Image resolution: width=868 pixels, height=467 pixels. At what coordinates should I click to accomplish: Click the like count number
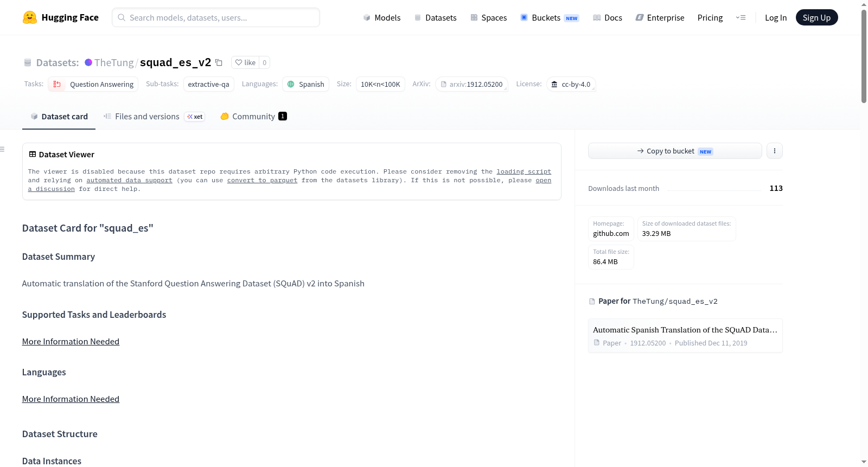pos(265,62)
